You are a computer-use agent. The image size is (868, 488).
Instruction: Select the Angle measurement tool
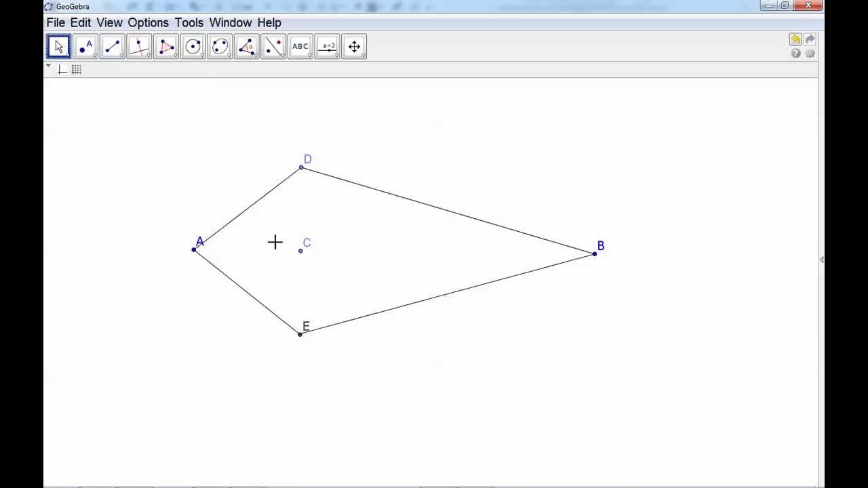click(247, 47)
